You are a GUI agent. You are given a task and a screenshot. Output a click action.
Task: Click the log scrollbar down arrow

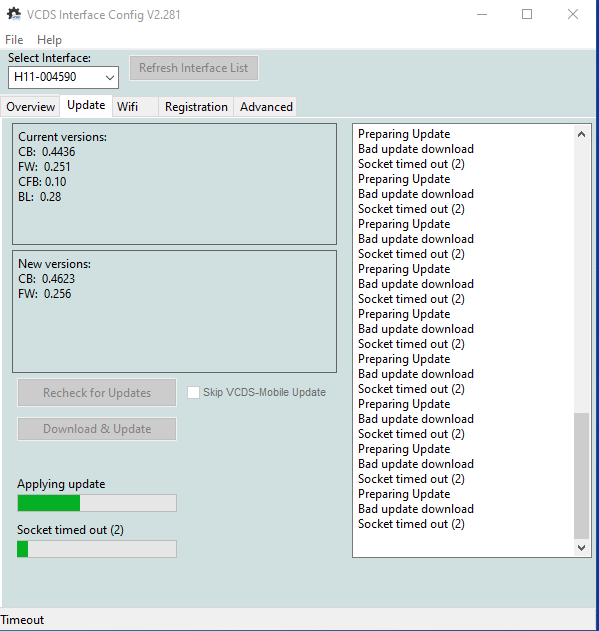(x=581, y=548)
